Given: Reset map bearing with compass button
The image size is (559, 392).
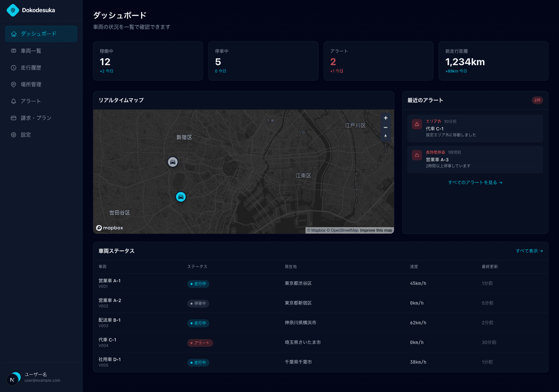Looking at the screenshot, I should coord(385,136).
